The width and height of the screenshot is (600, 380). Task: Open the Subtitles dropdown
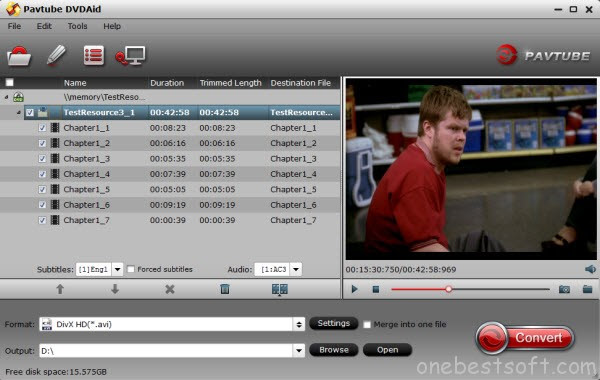pos(117,269)
